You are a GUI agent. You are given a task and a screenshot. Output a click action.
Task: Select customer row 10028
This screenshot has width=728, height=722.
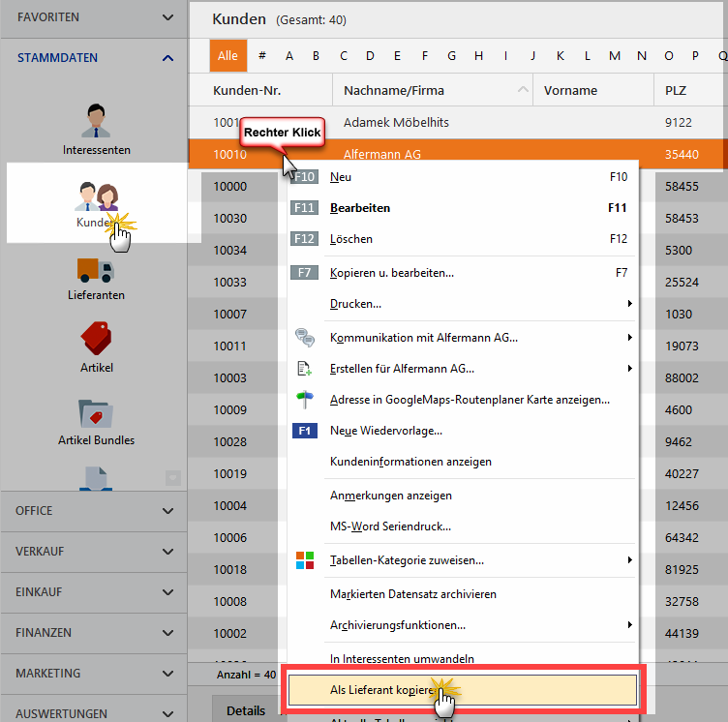(230, 442)
